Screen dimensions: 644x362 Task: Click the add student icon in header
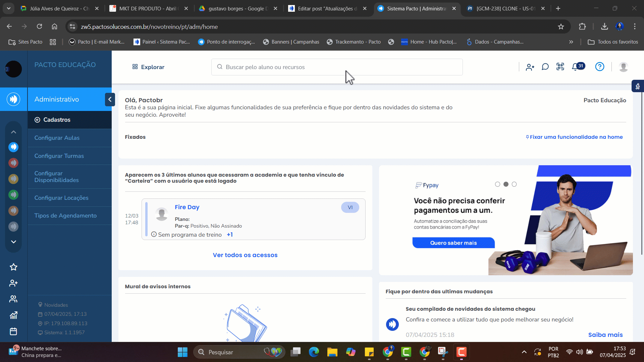(530, 67)
